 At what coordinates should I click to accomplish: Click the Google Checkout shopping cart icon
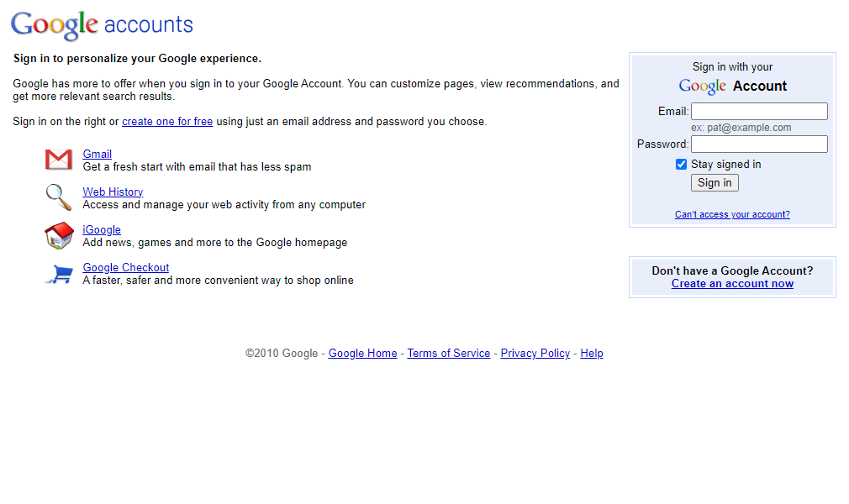click(60, 274)
